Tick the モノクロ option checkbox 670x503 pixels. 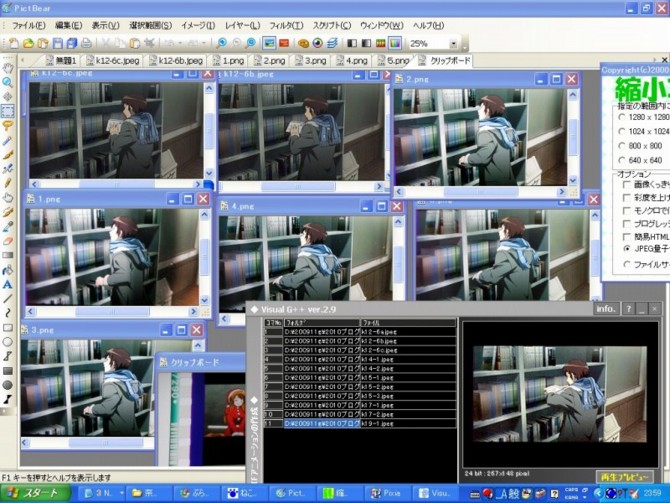point(626,211)
